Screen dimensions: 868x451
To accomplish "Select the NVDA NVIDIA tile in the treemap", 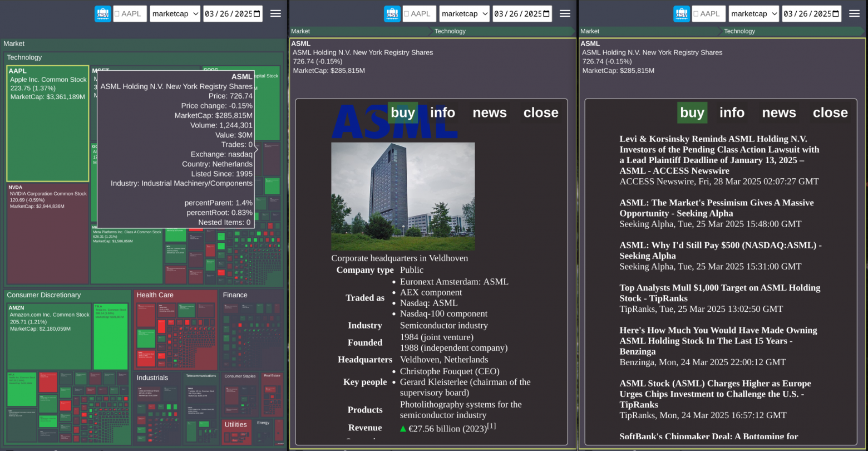I will 48,234.
